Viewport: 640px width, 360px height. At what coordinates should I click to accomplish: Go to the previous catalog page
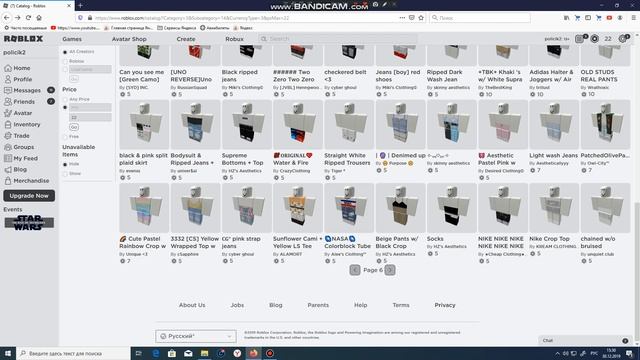(355, 270)
